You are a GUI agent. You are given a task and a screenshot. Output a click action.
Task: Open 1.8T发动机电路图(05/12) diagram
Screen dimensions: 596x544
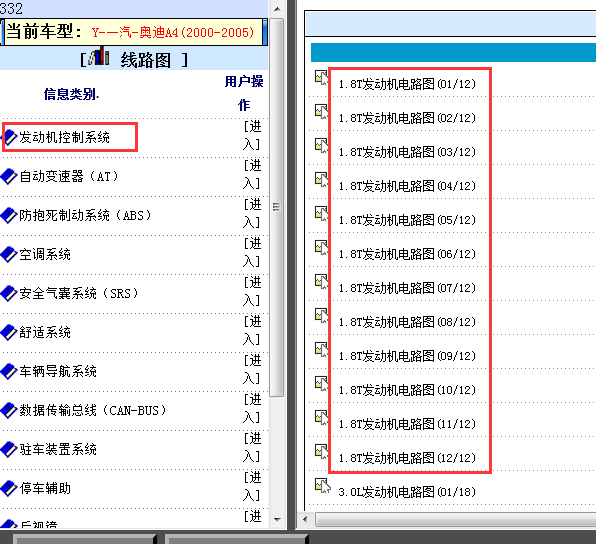(x=407, y=220)
